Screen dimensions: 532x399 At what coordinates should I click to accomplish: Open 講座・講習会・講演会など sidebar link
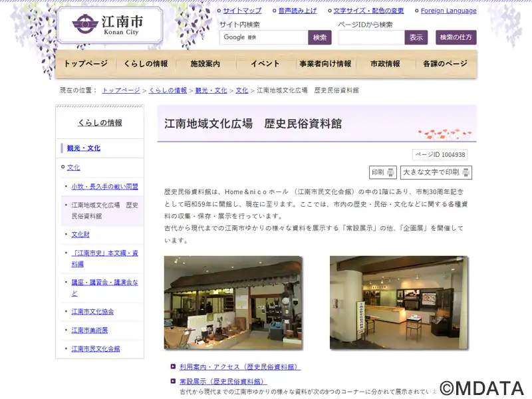(x=105, y=288)
